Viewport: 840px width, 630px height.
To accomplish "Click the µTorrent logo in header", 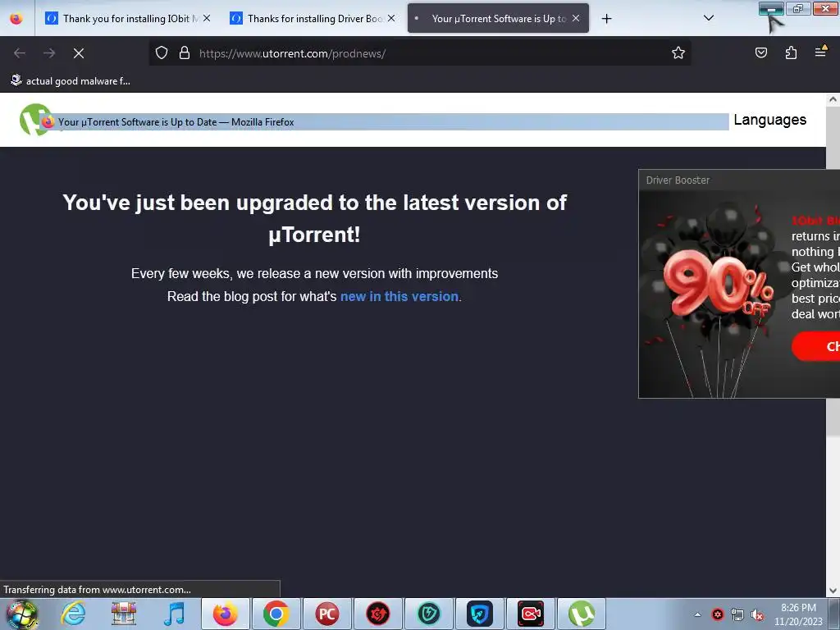I will coord(35,120).
